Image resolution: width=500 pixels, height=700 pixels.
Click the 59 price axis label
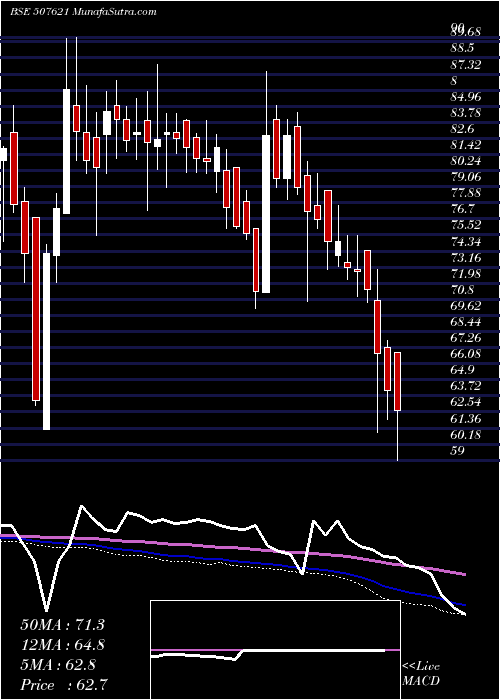(x=458, y=451)
